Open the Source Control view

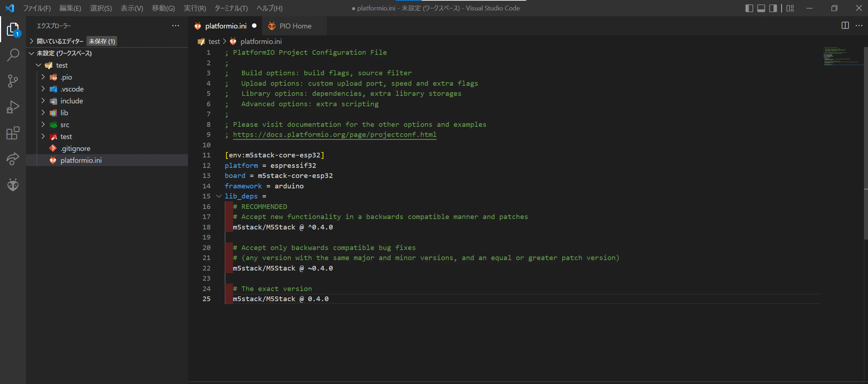(13, 81)
